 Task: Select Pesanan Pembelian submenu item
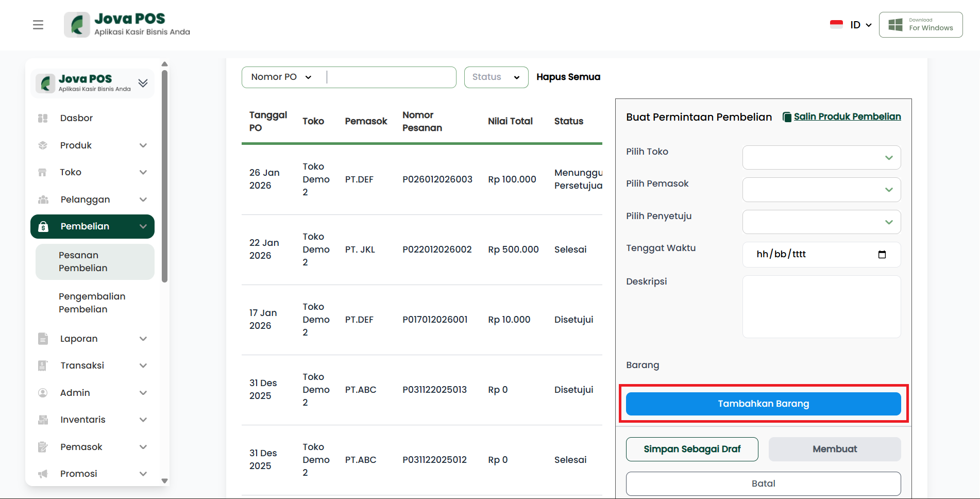pos(83,261)
